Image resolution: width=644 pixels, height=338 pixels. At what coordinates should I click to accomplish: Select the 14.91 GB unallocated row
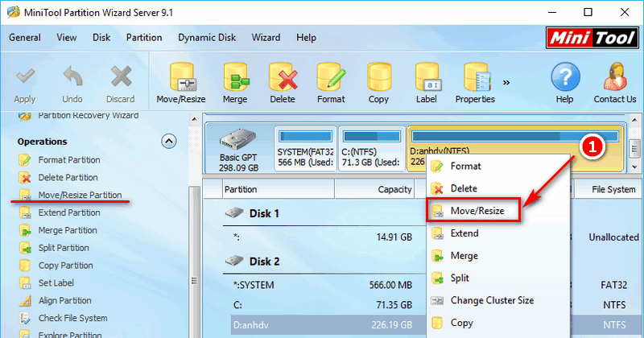[x=324, y=237]
